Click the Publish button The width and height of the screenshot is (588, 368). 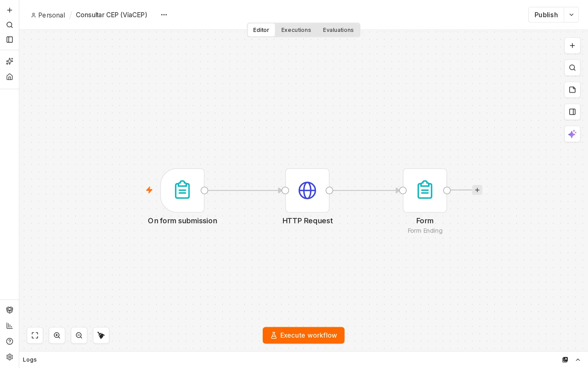[x=546, y=15]
